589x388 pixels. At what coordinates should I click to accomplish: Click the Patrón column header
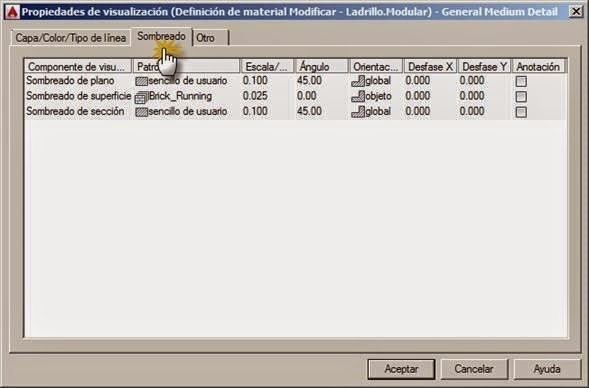point(186,66)
